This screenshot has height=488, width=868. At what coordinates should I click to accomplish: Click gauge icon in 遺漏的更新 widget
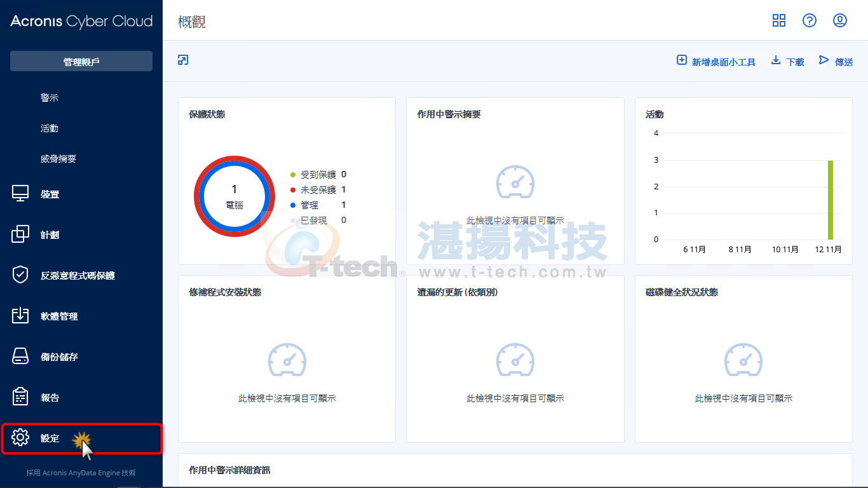pos(515,360)
